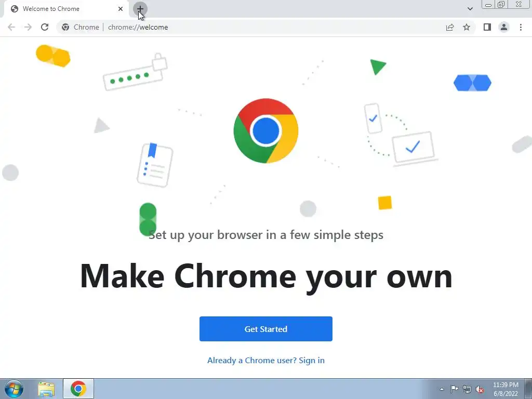Go forward to next page
Image resolution: width=532 pixels, height=399 pixels.
[28, 27]
